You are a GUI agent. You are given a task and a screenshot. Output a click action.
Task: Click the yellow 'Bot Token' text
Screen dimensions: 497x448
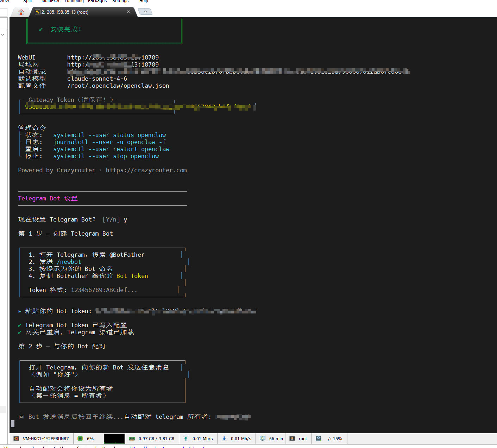point(132,276)
